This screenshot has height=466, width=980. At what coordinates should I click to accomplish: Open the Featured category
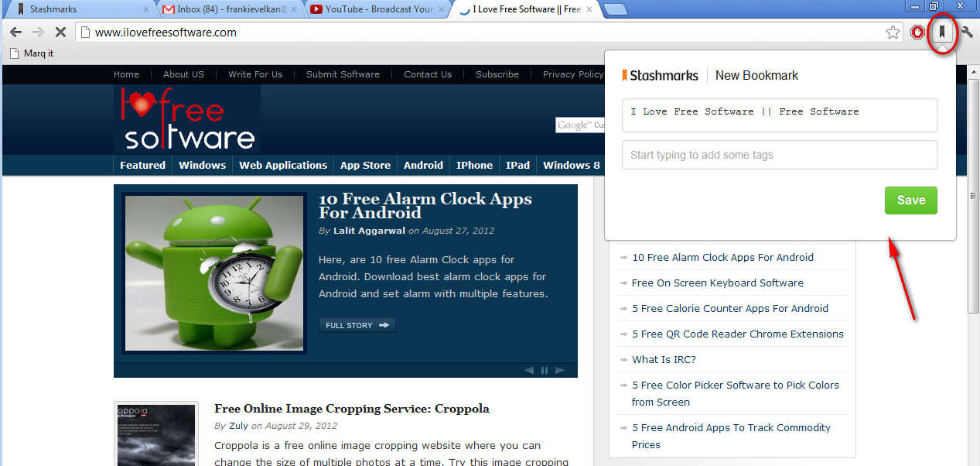(x=142, y=165)
